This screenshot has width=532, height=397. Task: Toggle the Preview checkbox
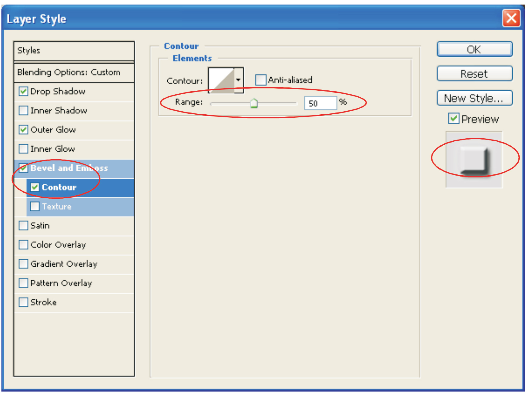click(x=453, y=119)
